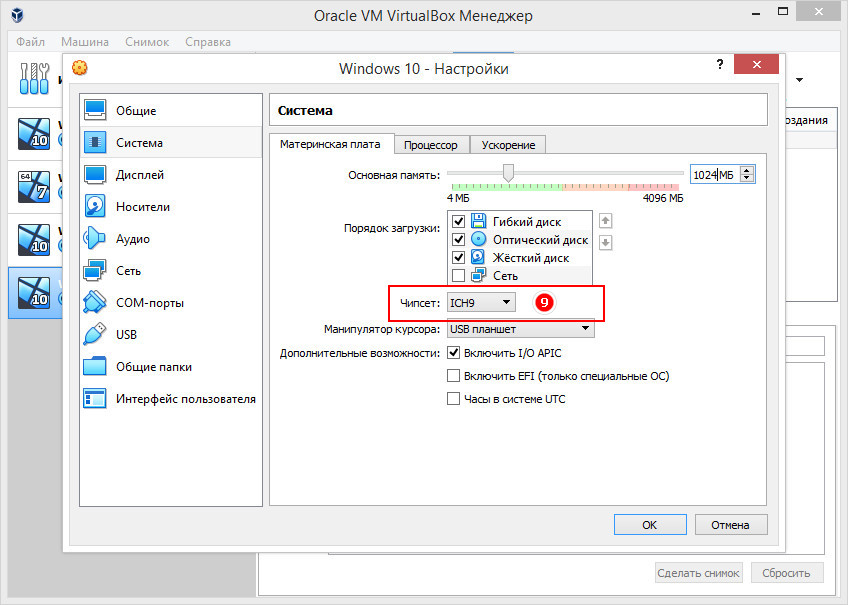Decrease memory with spinner down arrow

[x=747, y=178]
